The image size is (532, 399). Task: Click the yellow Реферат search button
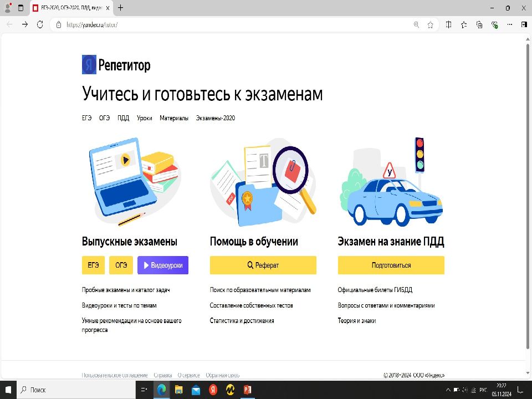coord(263,265)
